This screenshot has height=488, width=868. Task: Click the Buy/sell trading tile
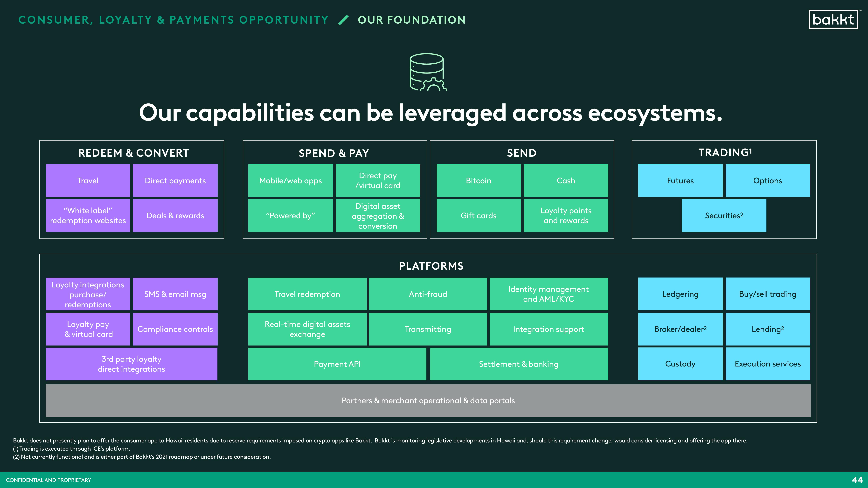pyautogui.click(x=768, y=294)
